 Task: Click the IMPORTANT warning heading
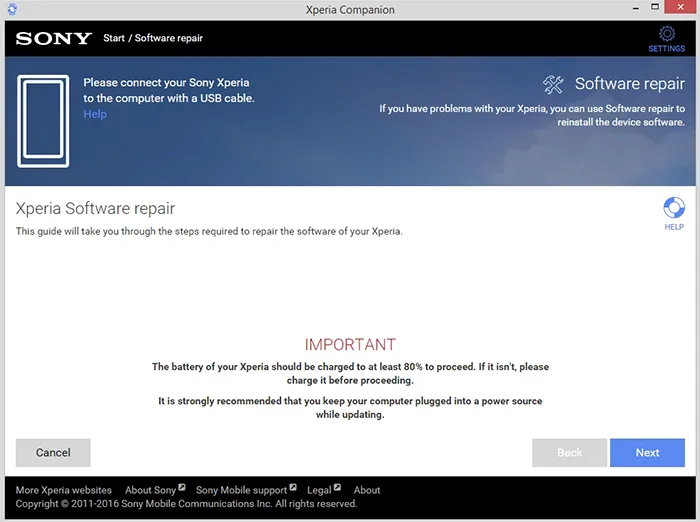click(350, 344)
